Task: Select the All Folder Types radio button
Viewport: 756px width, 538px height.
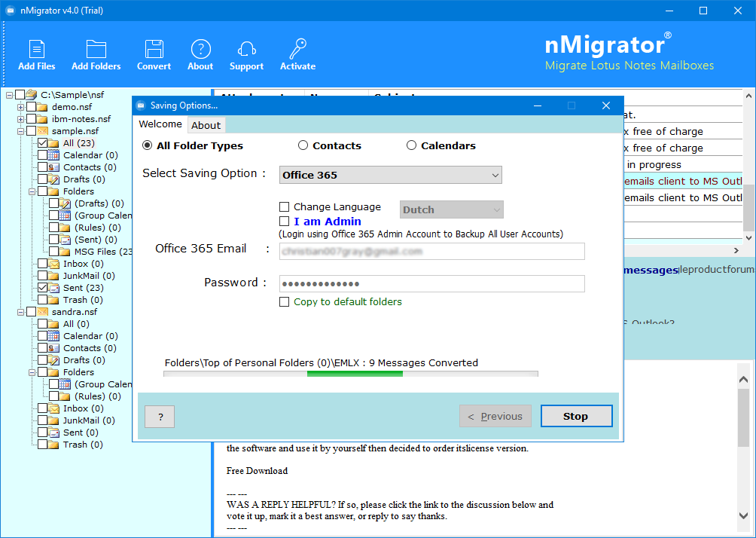Action: tap(148, 145)
